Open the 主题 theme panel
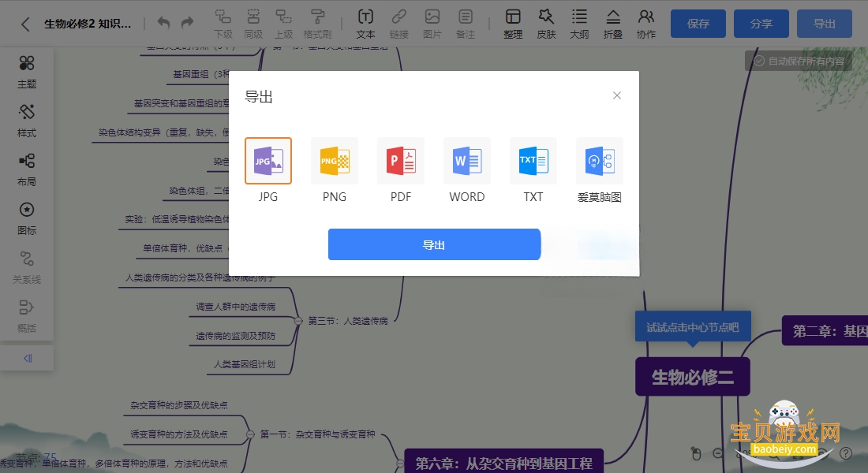 (x=27, y=72)
